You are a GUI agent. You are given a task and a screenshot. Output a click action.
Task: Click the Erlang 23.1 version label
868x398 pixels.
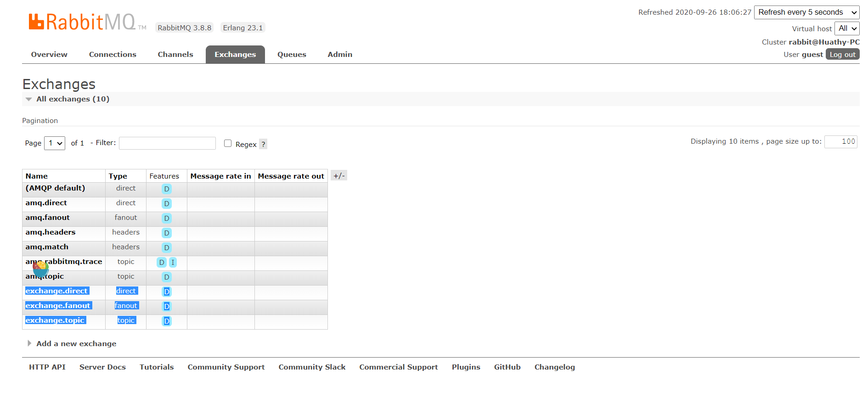point(243,28)
